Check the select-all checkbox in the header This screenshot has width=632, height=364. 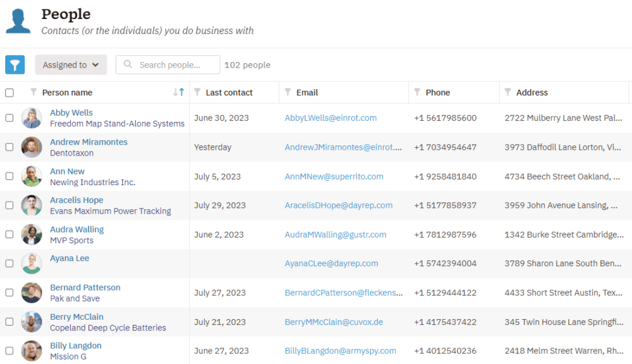point(9,92)
